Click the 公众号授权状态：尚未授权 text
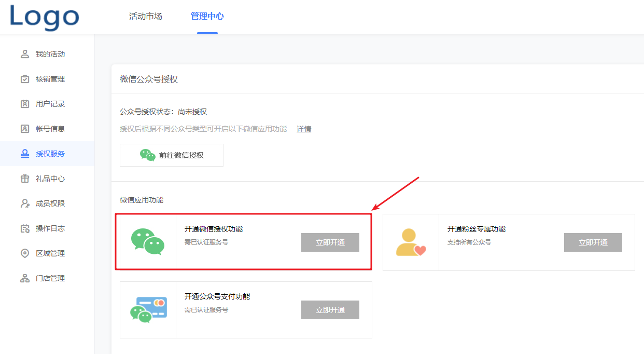The height and width of the screenshot is (354, 644). tap(163, 112)
